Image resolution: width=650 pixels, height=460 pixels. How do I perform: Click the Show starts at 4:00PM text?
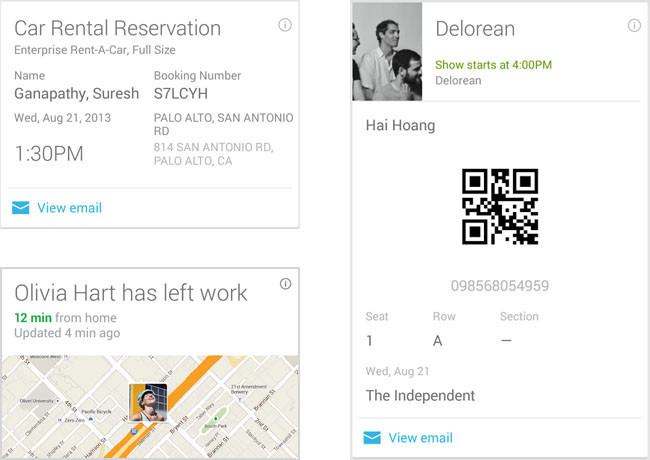pyautogui.click(x=493, y=65)
